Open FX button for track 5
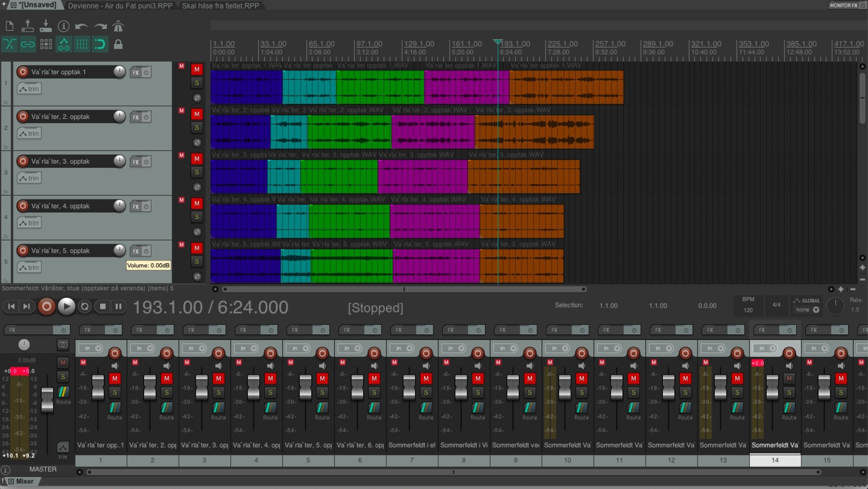 pos(135,251)
